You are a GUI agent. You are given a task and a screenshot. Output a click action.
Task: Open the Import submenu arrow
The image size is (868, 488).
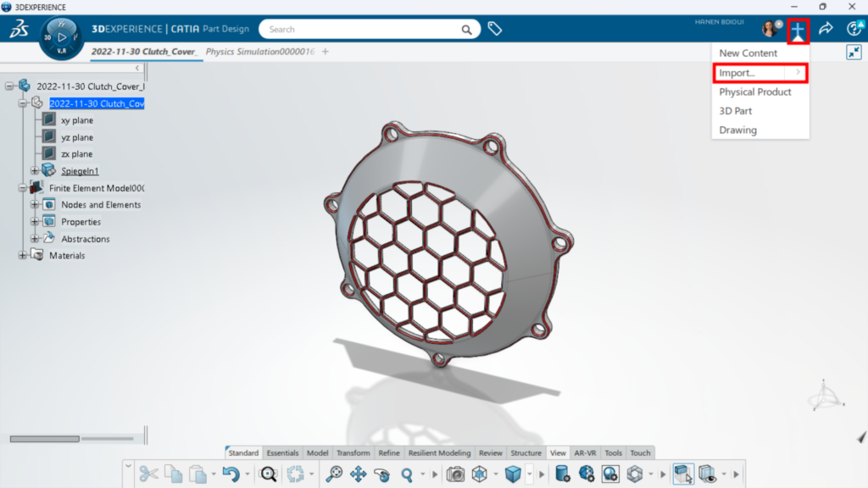click(x=798, y=73)
